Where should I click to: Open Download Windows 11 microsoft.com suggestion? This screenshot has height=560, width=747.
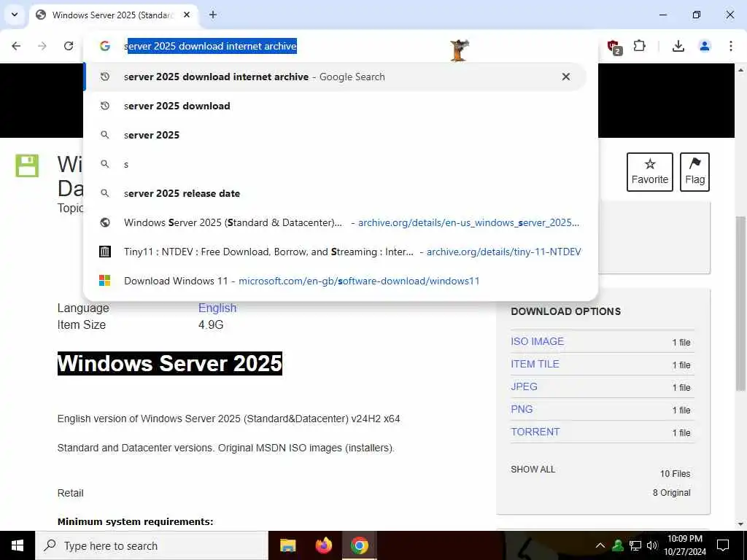point(335,281)
